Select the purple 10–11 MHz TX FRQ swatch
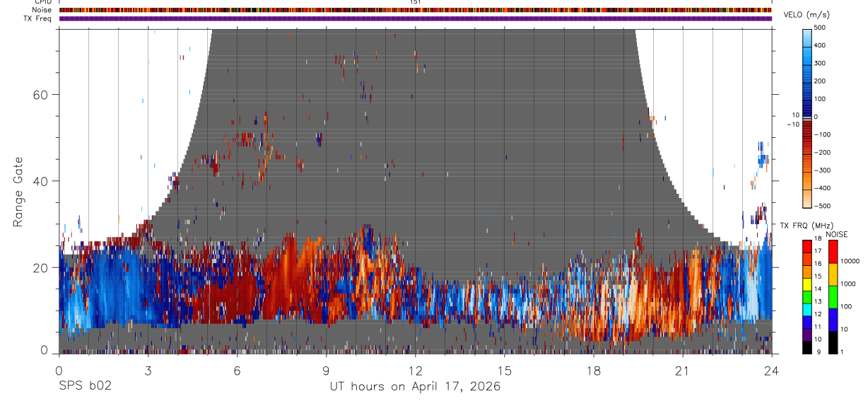 coord(807,333)
